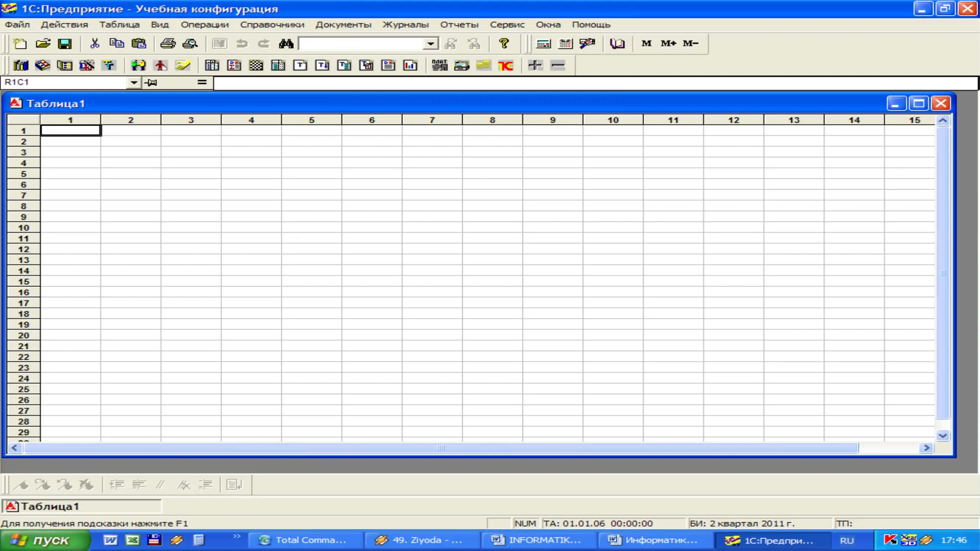This screenshot has height=551, width=980.
Task: Select row header 10
Action: pos(24,228)
